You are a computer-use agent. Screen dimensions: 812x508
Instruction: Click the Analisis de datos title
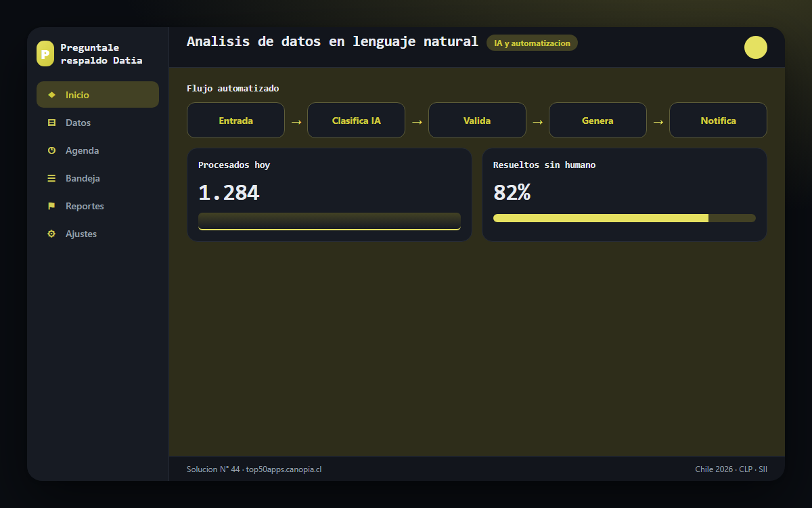332,41
